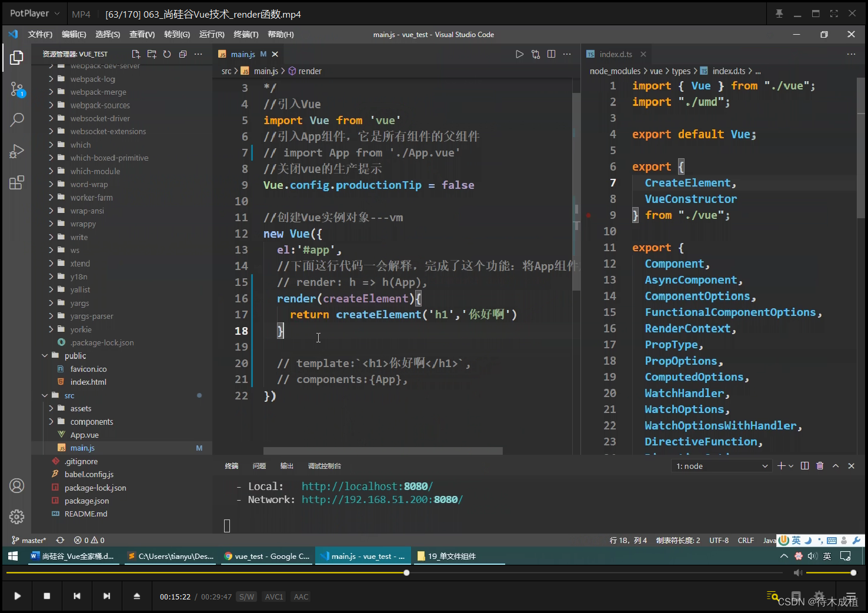Click the CRLF line ending in status bar
This screenshot has width=868, height=613.
click(746, 540)
